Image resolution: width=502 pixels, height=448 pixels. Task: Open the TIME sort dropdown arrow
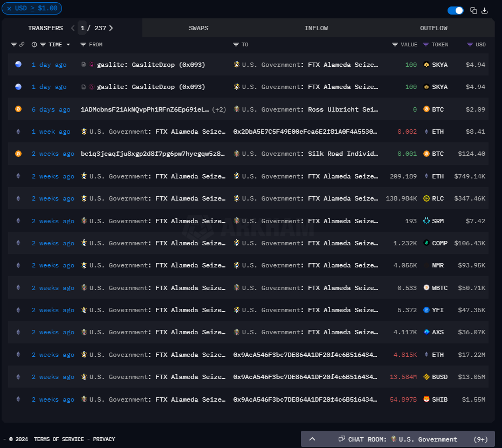(x=67, y=45)
